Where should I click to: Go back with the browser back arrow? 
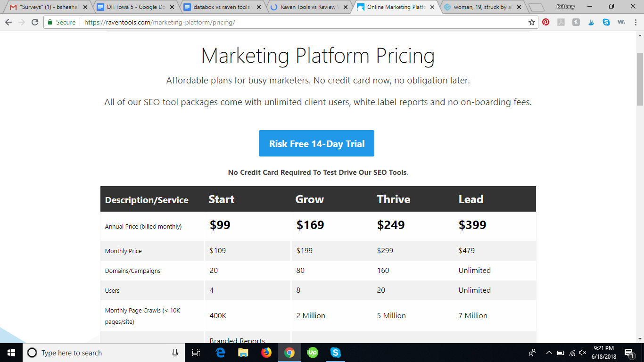pyautogui.click(x=8, y=22)
